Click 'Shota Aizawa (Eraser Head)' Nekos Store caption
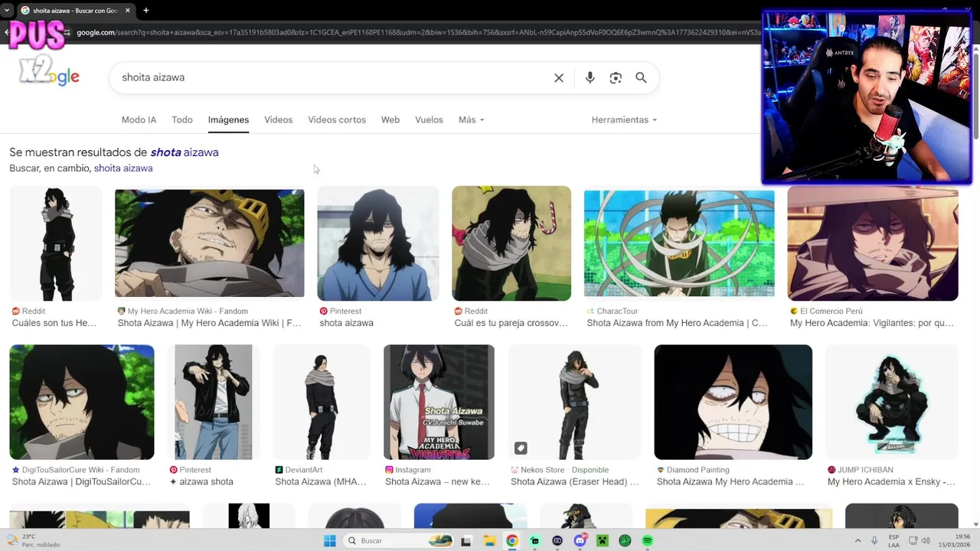Viewport: 980px width, 551px height. pos(574,481)
